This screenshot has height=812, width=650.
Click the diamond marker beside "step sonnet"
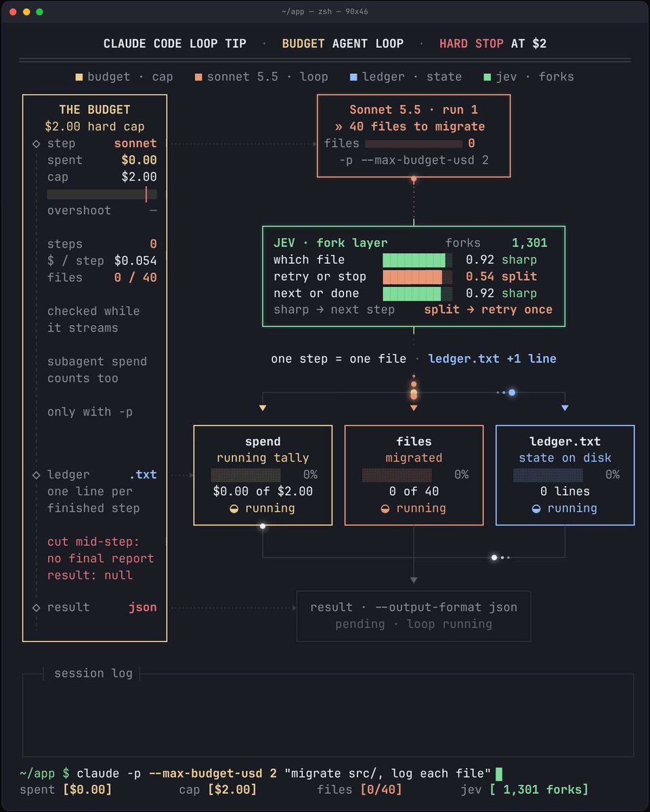tap(36, 143)
